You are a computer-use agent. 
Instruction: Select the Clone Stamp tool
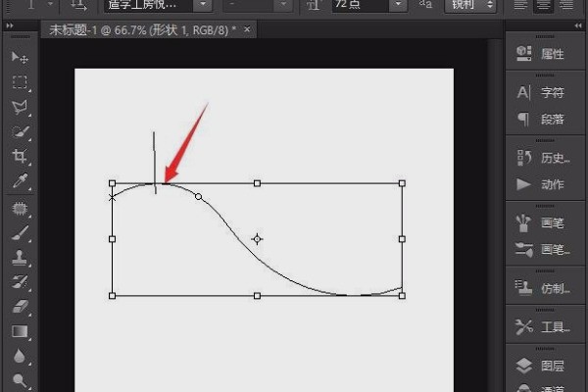tap(20, 258)
